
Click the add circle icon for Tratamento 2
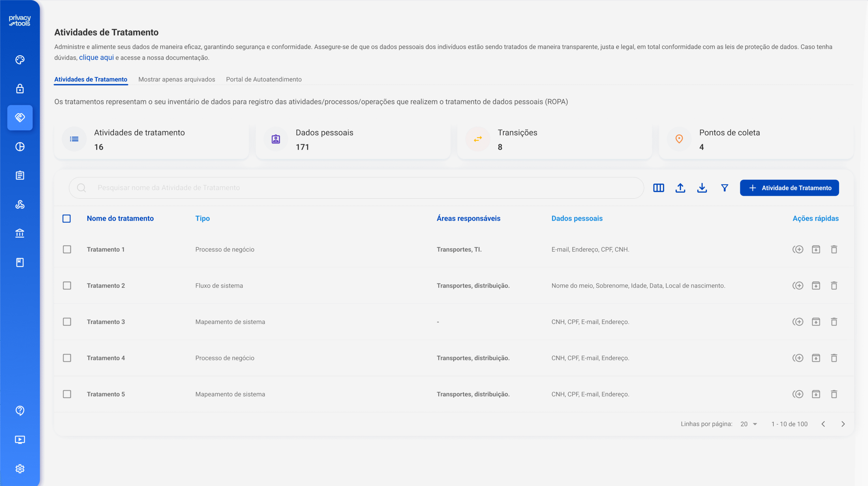tap(798, 286)
